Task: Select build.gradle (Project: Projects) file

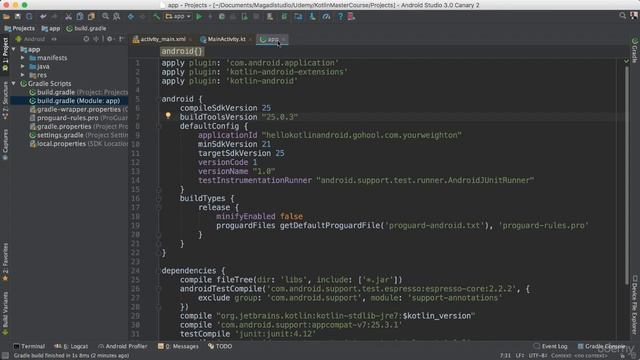Action: click(x=78, y=92)
